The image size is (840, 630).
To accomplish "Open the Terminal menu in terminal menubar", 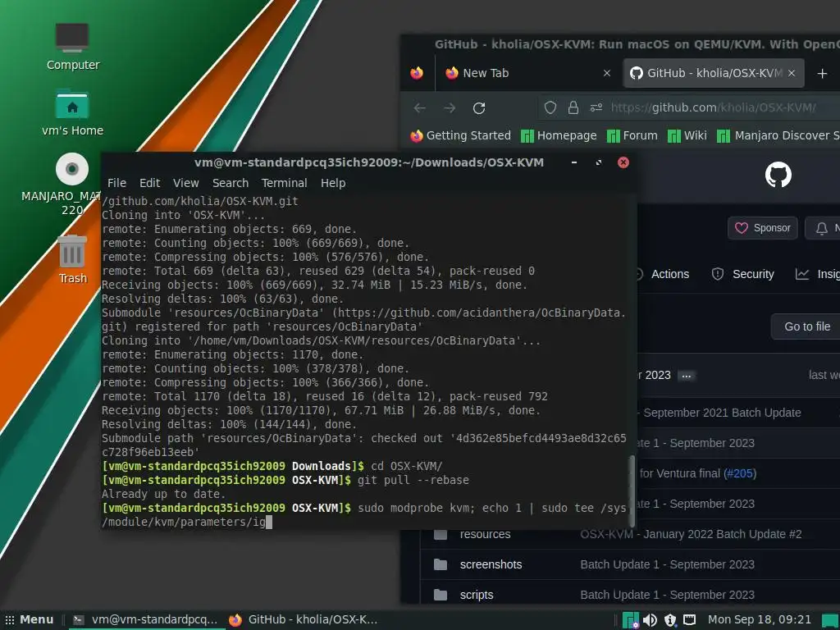I will pos(285,183).
